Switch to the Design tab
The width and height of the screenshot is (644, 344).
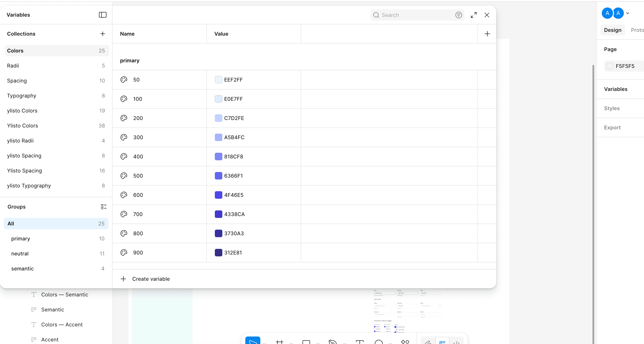(x=612, y=30)
